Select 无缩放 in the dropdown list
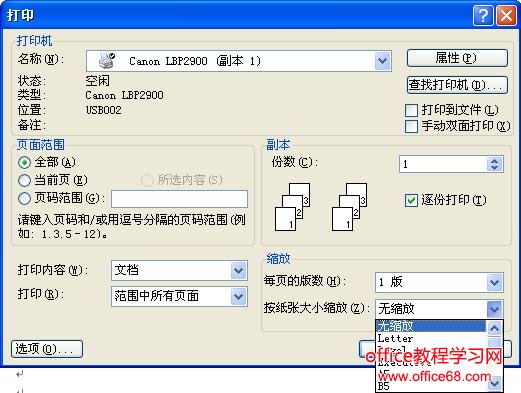The height and width of the screenshot is (393, 521). [x=431, y=326]
